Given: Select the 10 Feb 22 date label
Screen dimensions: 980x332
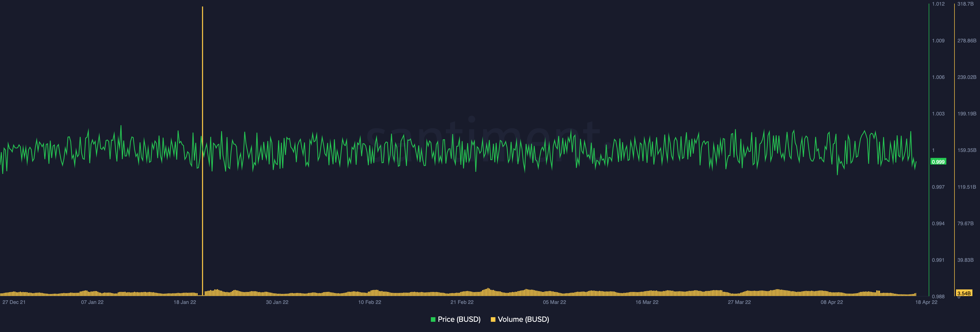Looking at the screenshot, I should (x=369, y=302).
